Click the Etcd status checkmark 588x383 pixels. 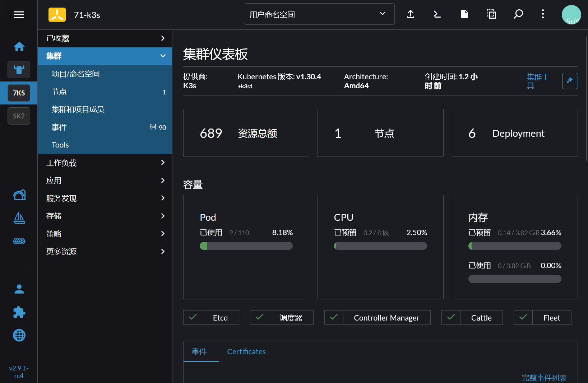(x=193, y=317)
